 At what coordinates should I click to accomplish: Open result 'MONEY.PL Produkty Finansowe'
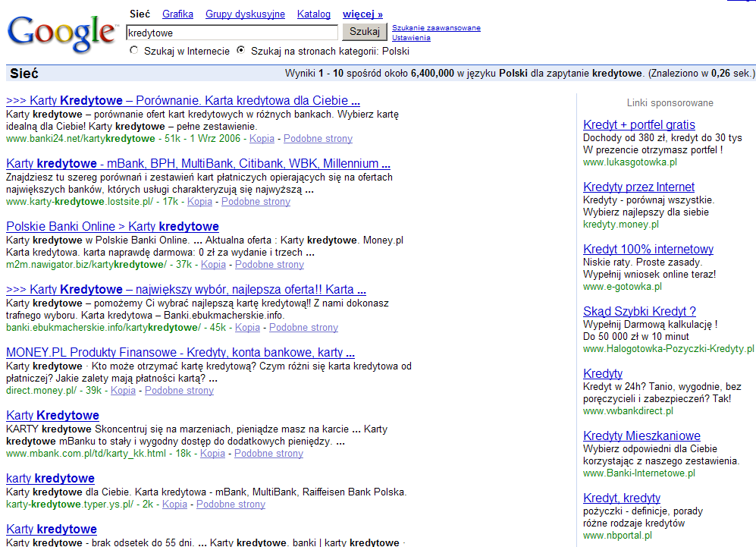pyautogui.click(x=180, y=352)
